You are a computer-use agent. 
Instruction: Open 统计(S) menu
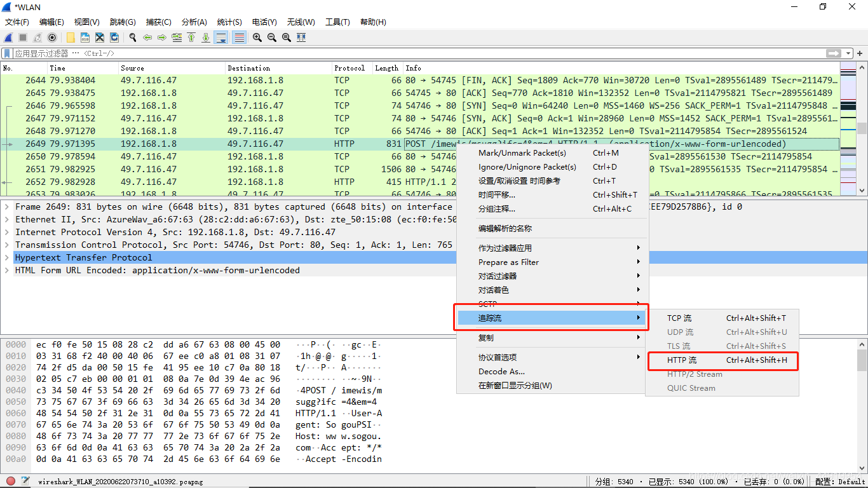point(229,22)
